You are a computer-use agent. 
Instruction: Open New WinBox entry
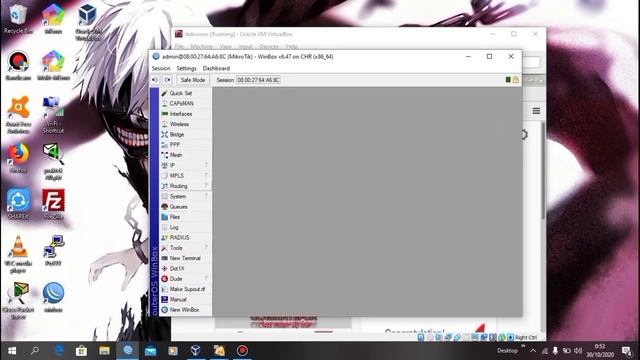tap(185, 310)
